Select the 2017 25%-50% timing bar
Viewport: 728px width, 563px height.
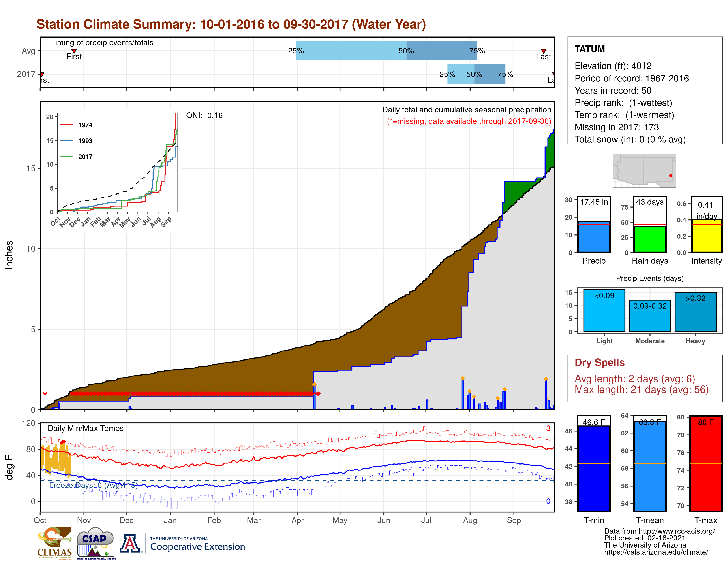pos(461,74)
